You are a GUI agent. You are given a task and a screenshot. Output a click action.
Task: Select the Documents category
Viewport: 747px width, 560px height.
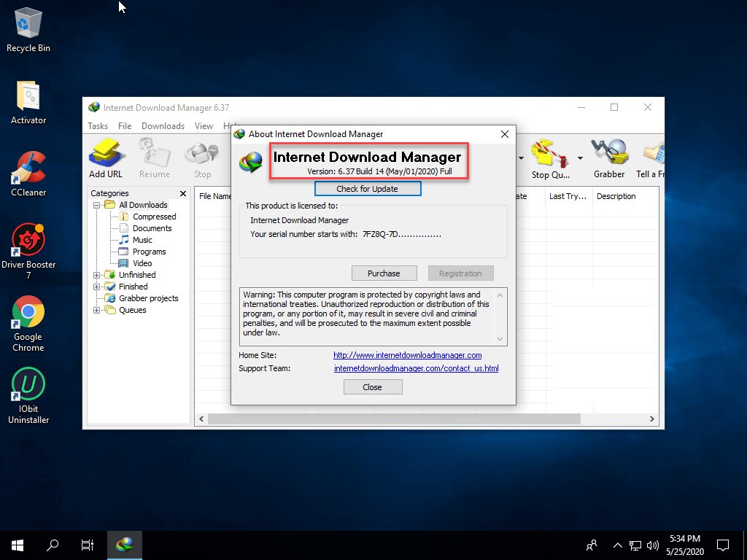pyautogui.click(x=152, y=228)
